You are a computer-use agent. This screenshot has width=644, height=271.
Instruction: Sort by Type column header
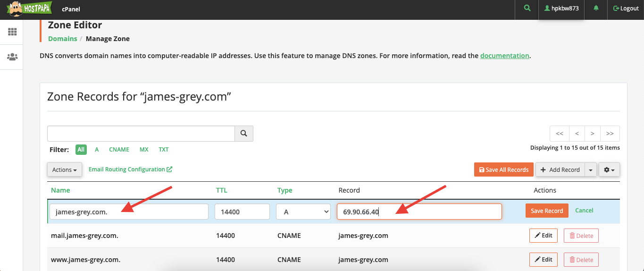click(285, 190)
